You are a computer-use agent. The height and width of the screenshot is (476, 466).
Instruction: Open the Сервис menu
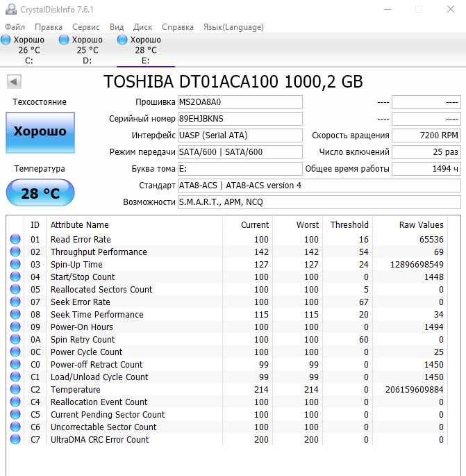tap(86, 27)
